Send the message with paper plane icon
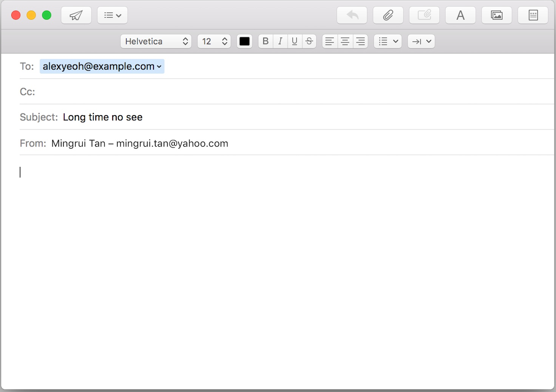Viewport: 556px width, 392px height. [x=76, y=15]
